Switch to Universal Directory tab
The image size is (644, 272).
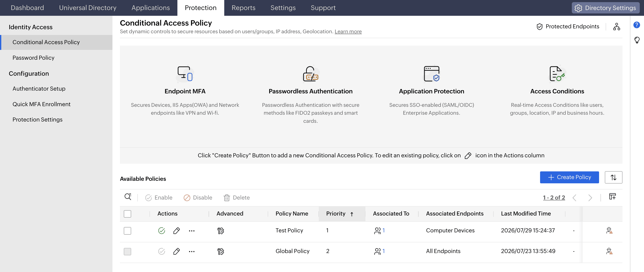pos(88,8)
